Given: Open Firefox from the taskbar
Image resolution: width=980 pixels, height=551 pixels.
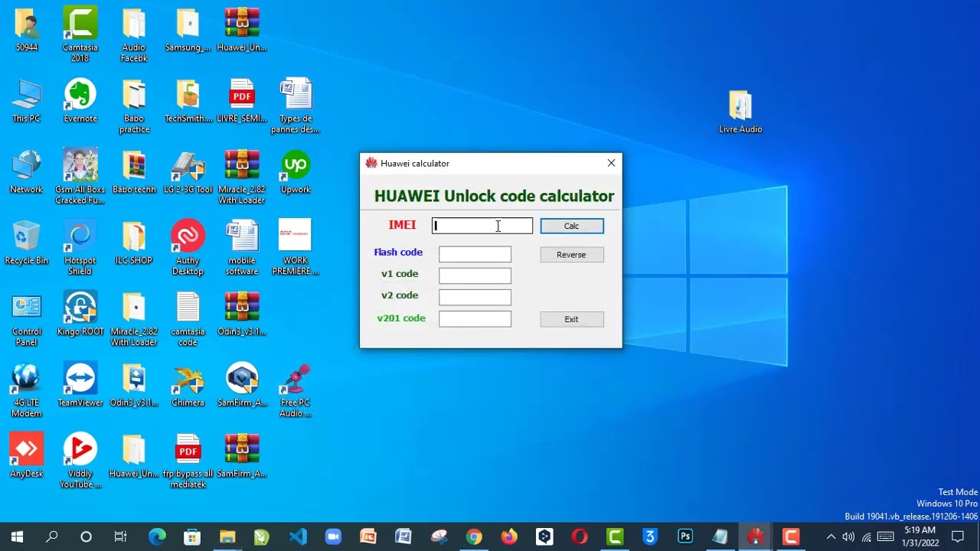Looking at the screenshot, I should pyautogui.click(x=509, y=536).
